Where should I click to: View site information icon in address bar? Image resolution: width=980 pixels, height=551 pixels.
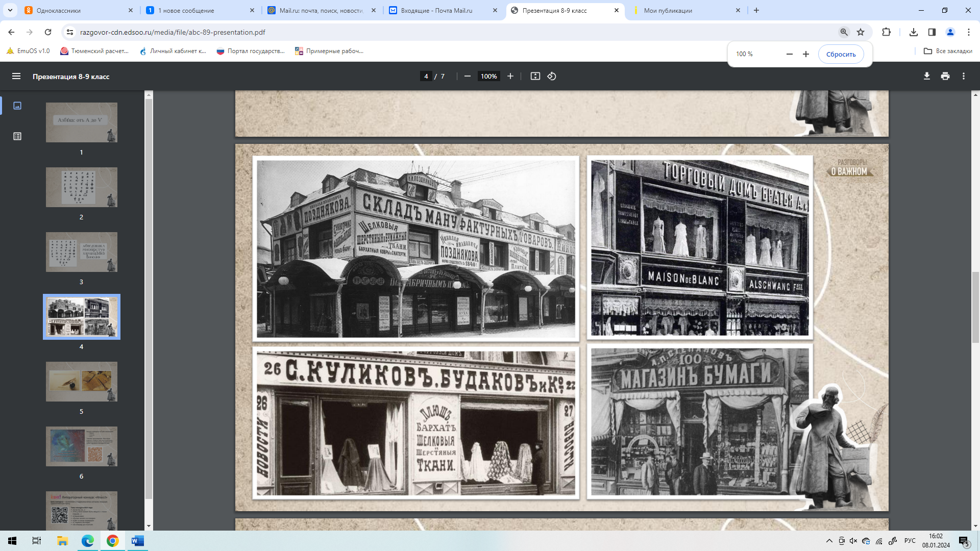pos(70,32)
